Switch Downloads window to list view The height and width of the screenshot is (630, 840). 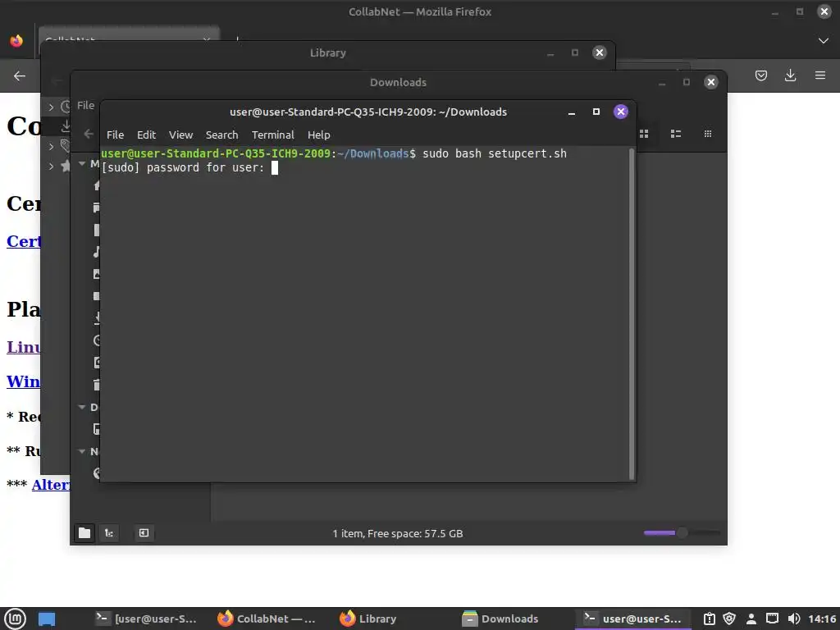click(x=676, y=134)
